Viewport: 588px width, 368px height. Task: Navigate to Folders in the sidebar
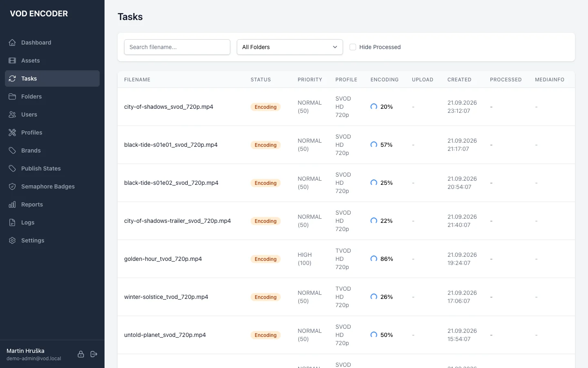coord(52,96)
